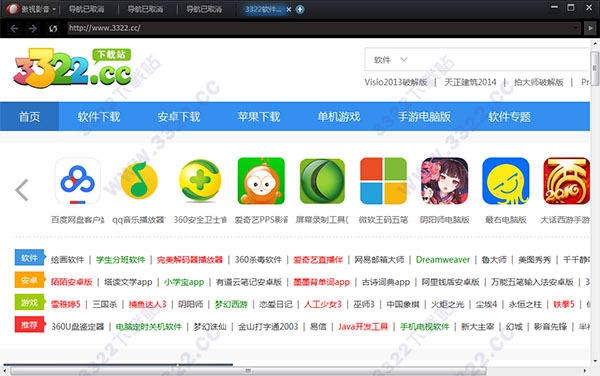
Task: Click the go arrow beside address bar
Action: click(x=590, y=28)
